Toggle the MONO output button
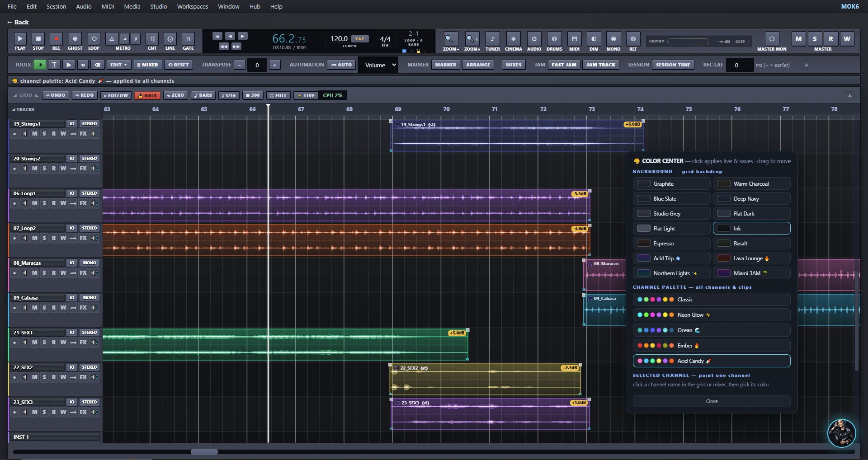The width and height of the screenshot is (868, 460). 613,39
